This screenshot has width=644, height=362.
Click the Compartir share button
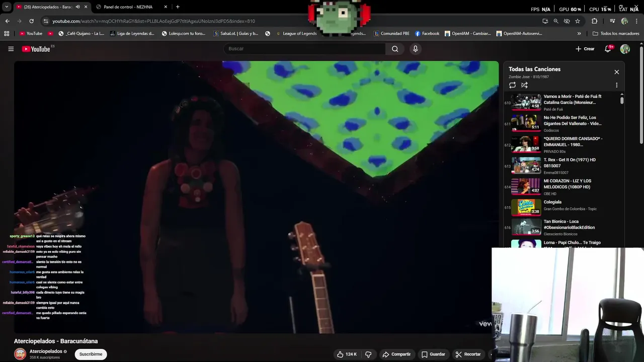tap(396, 354)
